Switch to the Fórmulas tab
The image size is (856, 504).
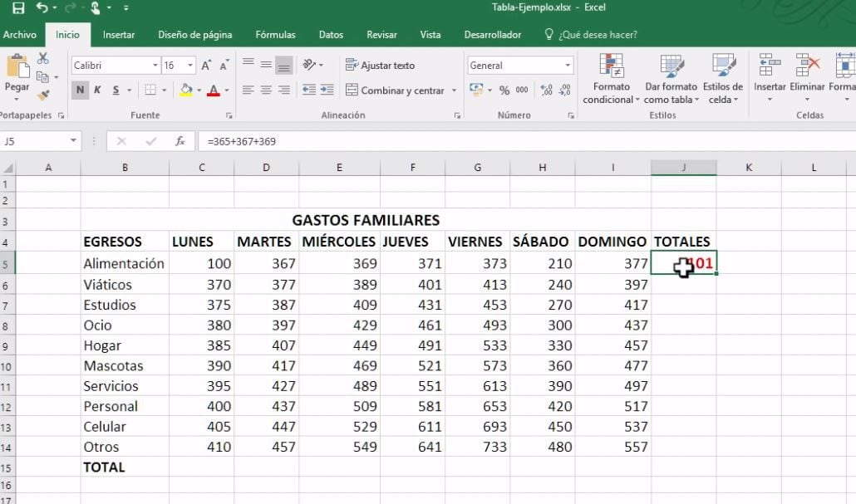coord(275,35)
